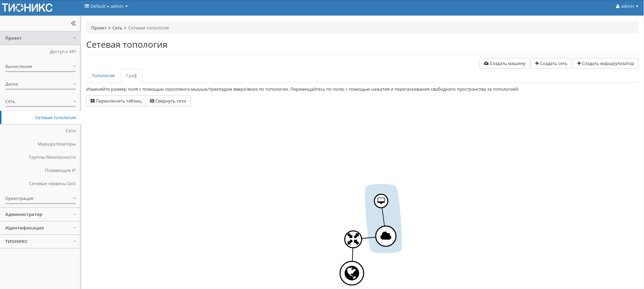Collapse sidebar with double-chevron icon
Screen dimensions: 644x289
coord(73,23)
